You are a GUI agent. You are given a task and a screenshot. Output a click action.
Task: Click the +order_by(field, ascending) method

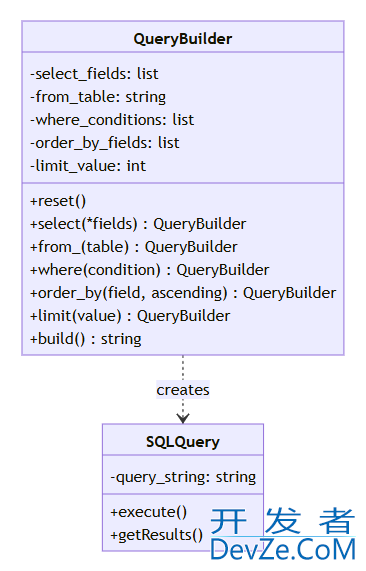pos(183,293)
